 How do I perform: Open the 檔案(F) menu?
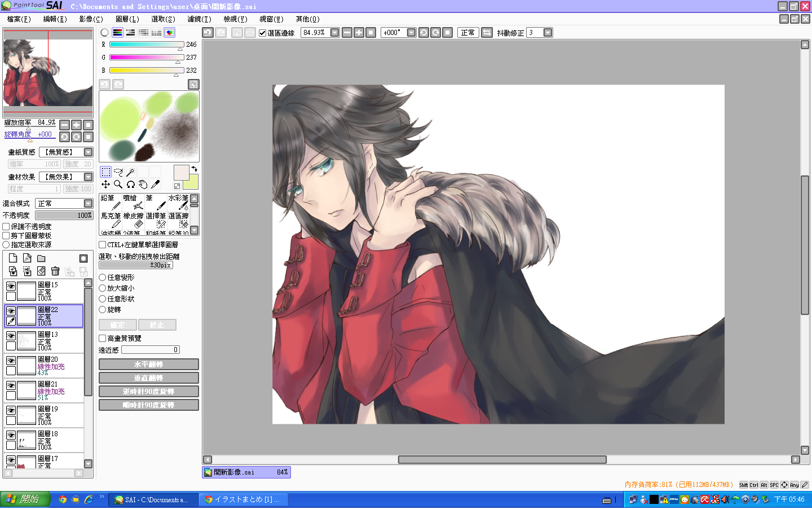click(x=19, y=19)
